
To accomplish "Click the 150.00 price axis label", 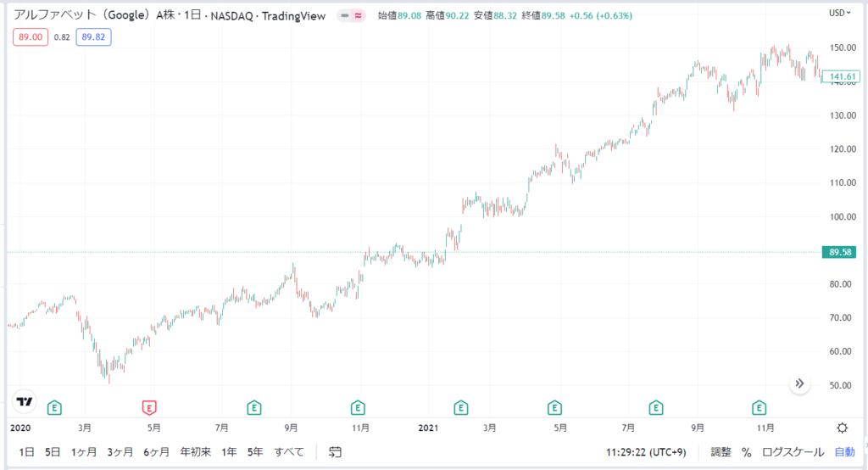I will [843, 48].
